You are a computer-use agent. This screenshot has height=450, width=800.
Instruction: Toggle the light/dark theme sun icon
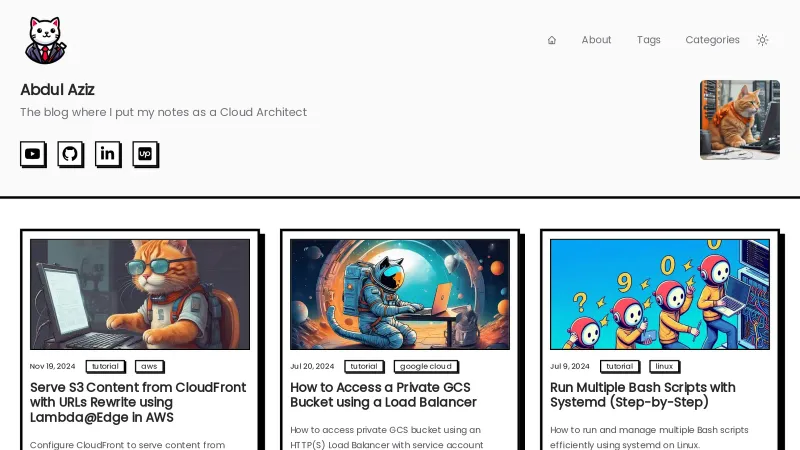tap(762, 40)
